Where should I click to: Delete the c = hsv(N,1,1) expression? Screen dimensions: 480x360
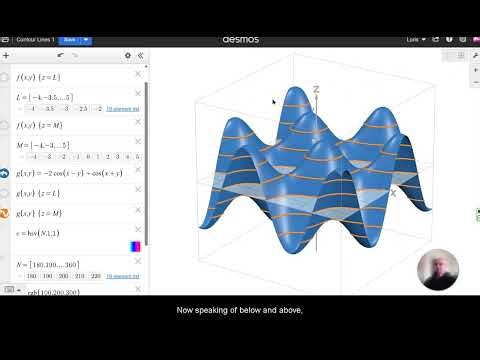pyautogui.click(x=138, y=229)
